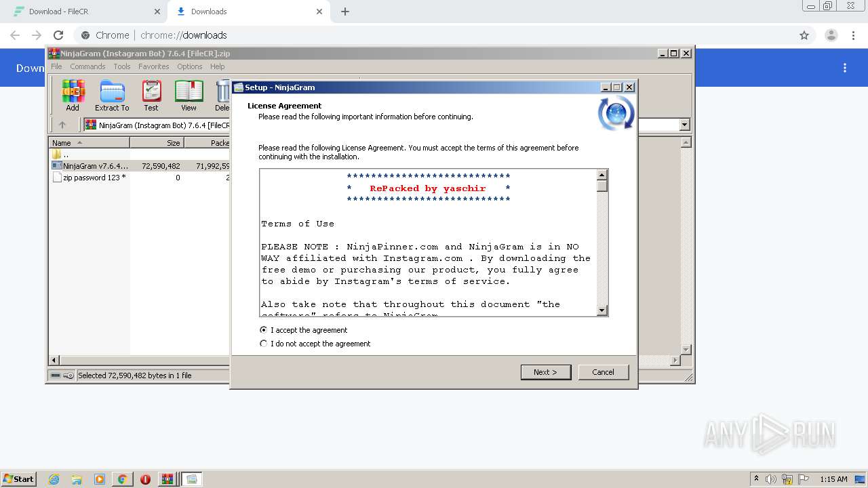Click the license agreement scrollbar thumb
The width and height of the screenshot is (868, 488).
coord(601,186)
